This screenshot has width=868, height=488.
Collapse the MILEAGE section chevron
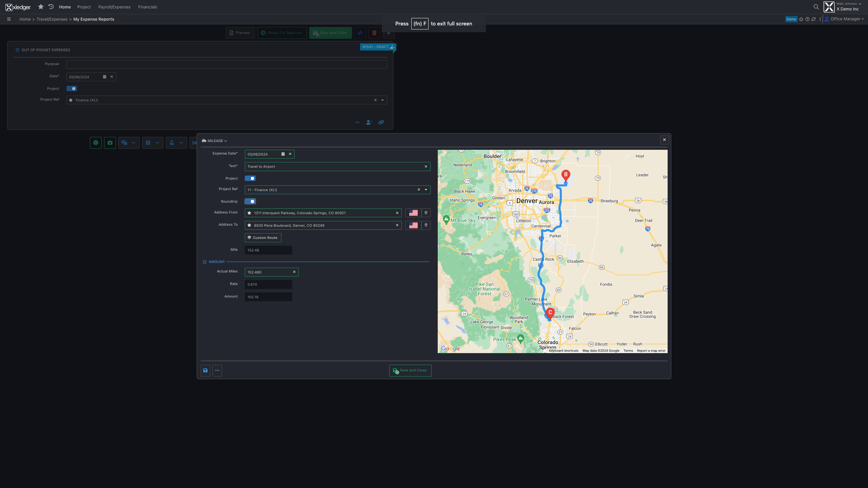coord(225,141)
